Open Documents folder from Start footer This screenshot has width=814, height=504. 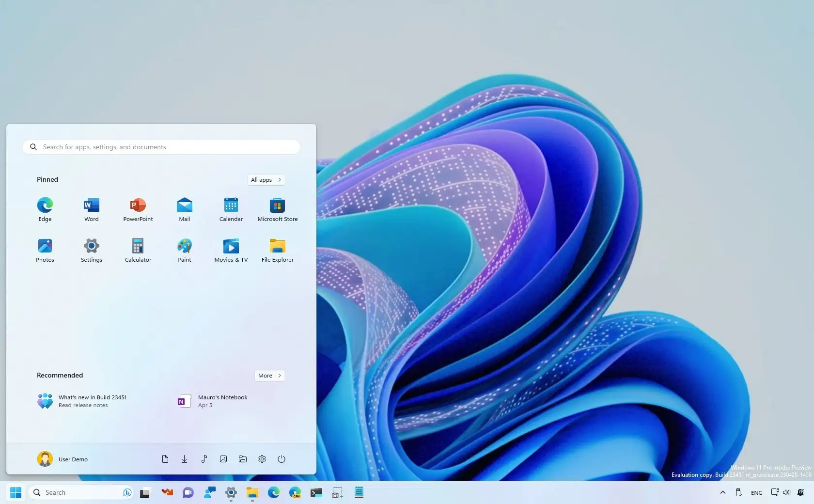point(165,459)
